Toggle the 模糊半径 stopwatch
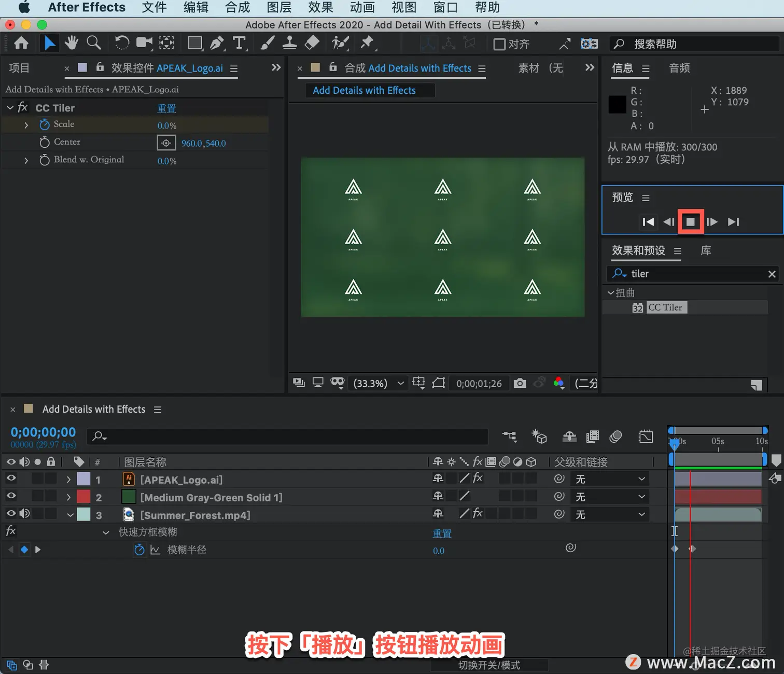The width and height of the screenshot is (784, 674). pos(139,550)
